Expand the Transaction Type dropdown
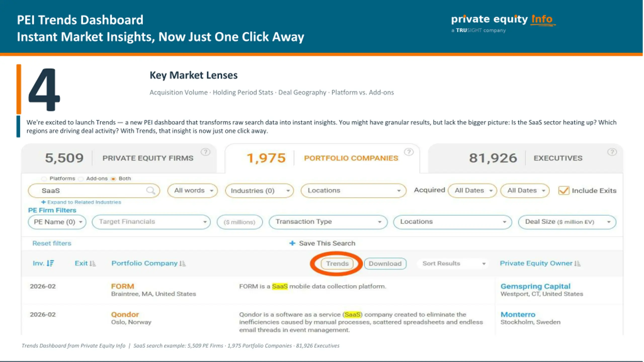This screenshot has height=362, width=644. pyautogui.click(x=328, y=222)
